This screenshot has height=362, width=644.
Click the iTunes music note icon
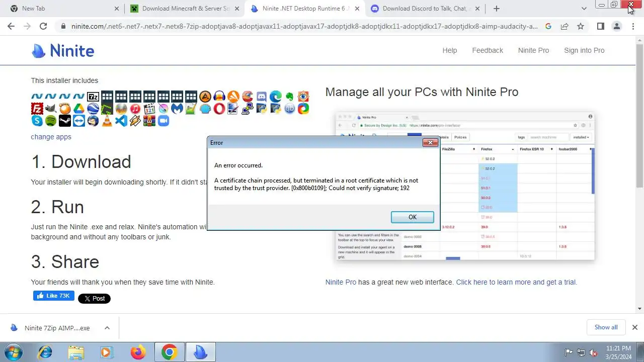(135, 109)
